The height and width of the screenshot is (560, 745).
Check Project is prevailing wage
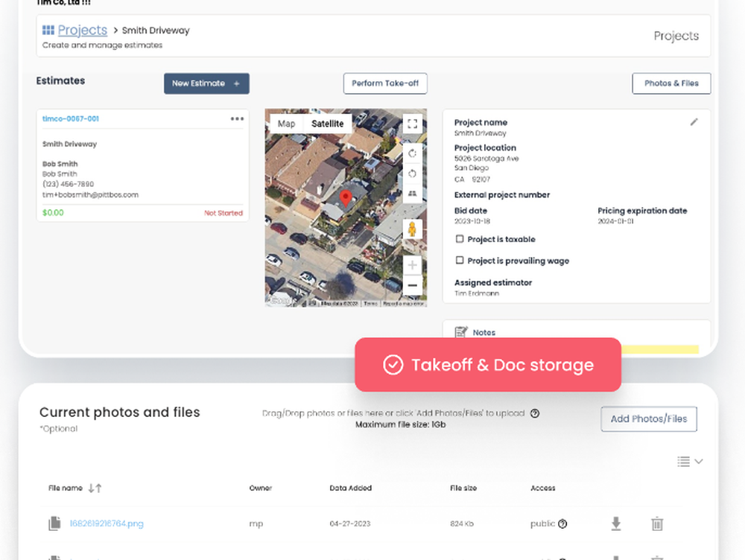coord(460,261)
